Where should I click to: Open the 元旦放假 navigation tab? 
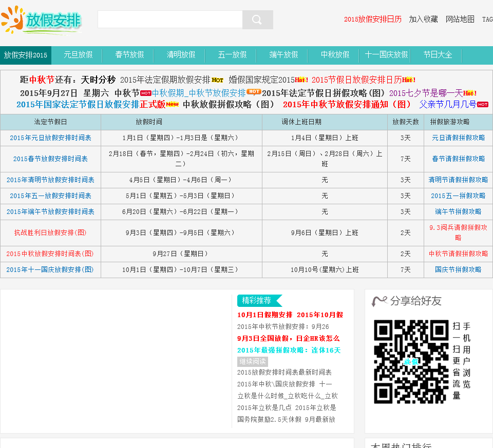click(78, 55)
